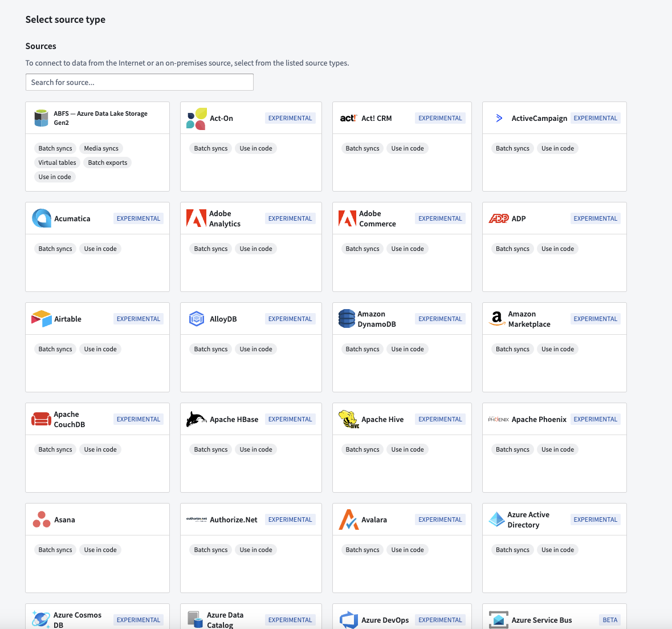
Task: Click the Authorize.Net title text
Action: coord(234,520)
